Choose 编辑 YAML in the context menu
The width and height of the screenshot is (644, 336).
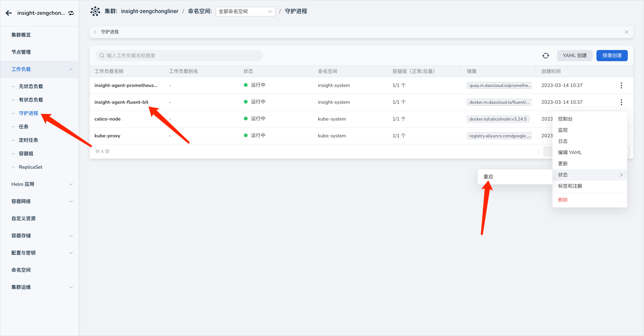[x=590, y=152]
